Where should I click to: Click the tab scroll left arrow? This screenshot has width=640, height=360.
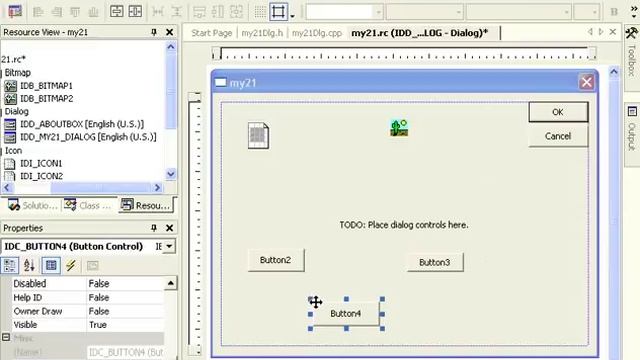pos(590,31)
